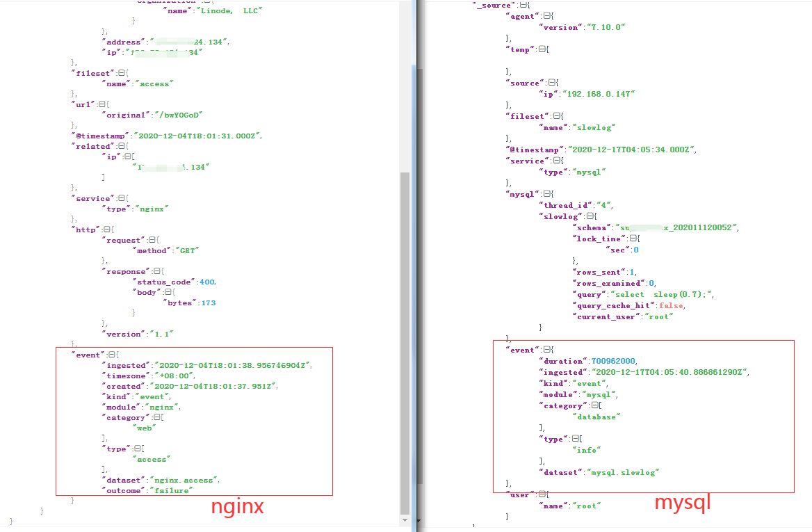Collapse the "service" node in nginx pane
Image resolution: width=812 pixels, height=532 pixels.
pyautogui.click(x=122, y=198)
